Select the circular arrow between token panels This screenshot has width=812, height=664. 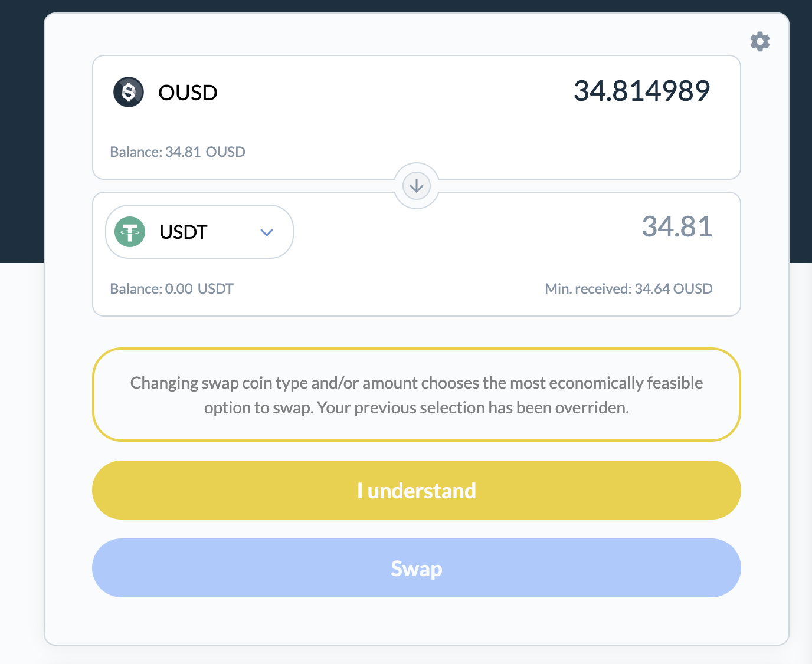click(x=416, y=185)
